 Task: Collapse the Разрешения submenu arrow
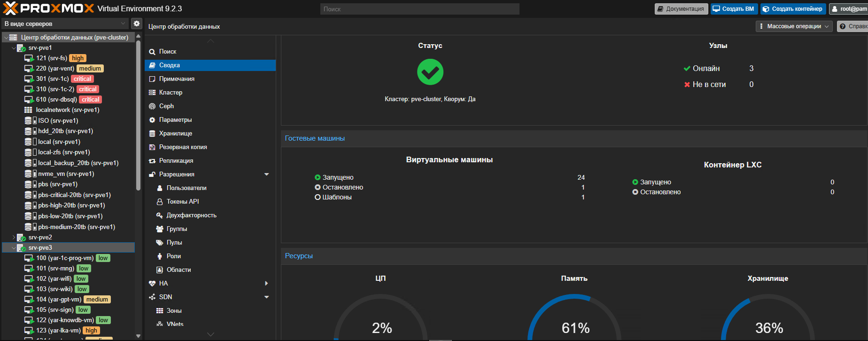(x=267, y=174)
